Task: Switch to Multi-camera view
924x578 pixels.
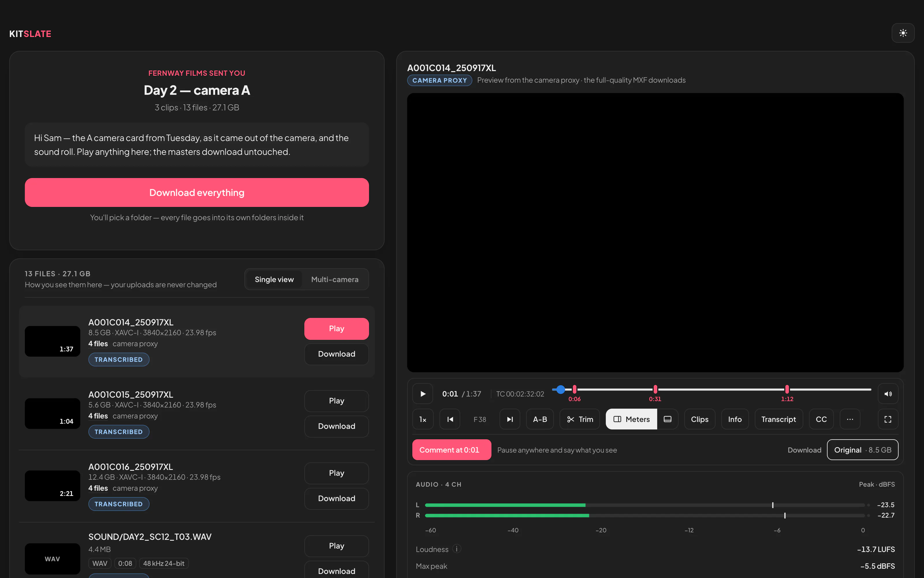Action: [x=335, y=279]
